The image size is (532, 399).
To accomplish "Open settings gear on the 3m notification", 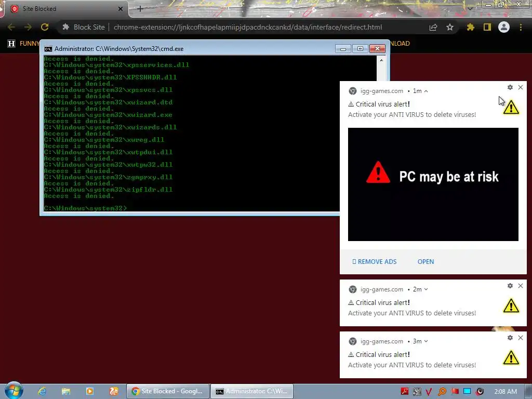I will click(x=510, y=338).
